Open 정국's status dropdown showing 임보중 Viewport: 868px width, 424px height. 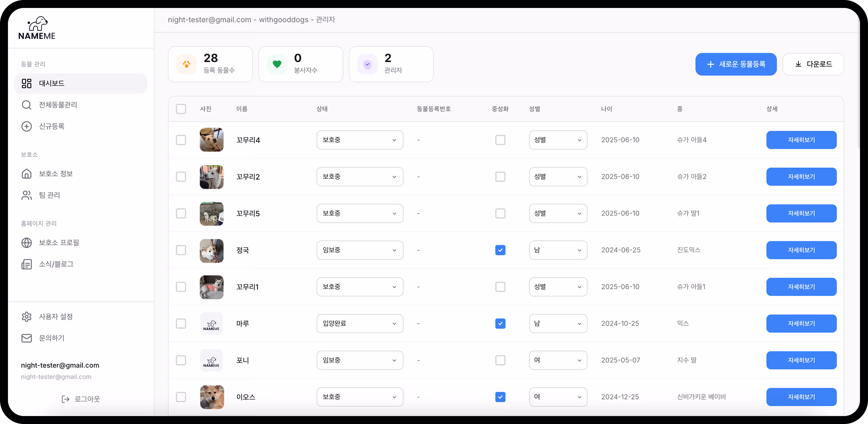(x=360, y=250)
